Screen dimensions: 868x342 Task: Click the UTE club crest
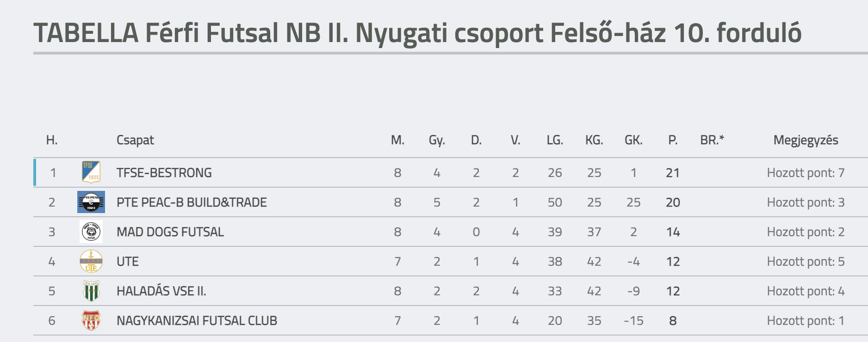point(91,261)
